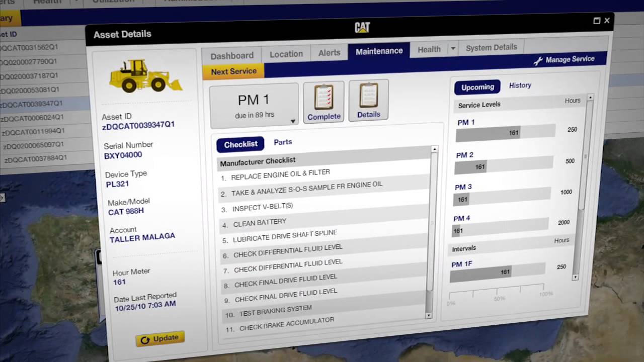This screenshot has height=362, width=644.
Task: Click the PM 4 progress bar
Action: tap(501, 228)
